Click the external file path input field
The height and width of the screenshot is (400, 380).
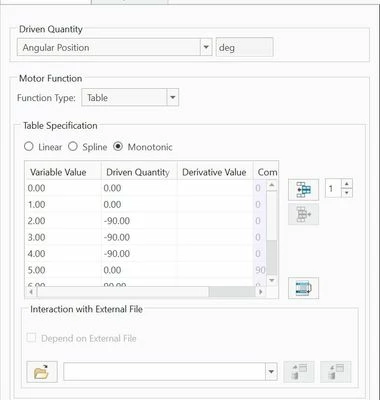click(165, 372)
